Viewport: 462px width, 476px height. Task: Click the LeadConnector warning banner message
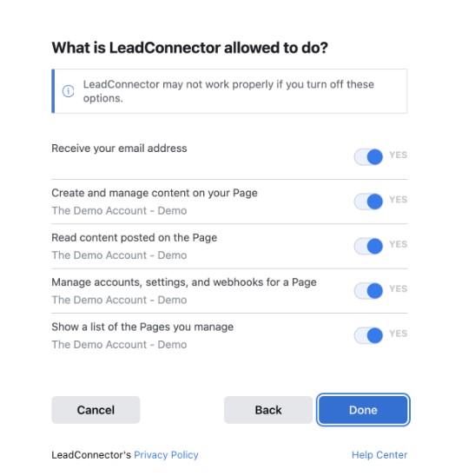click(x=228, y=91)
